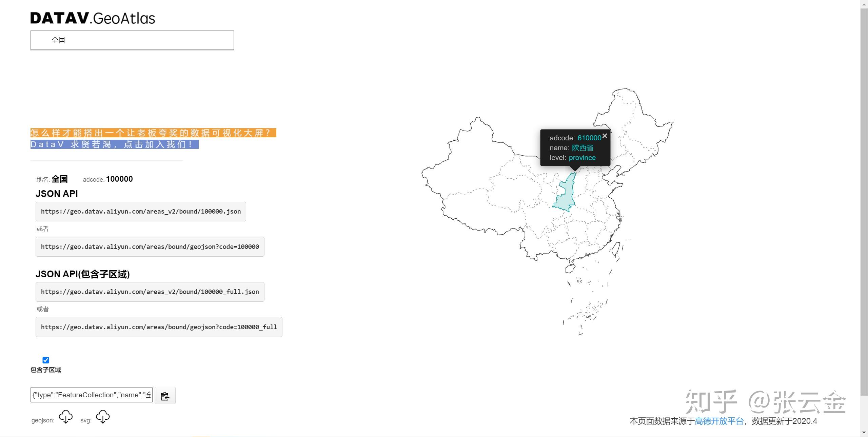The image size is (868, 437).
Task: Click the DATAV.GeoAtlas logo
Action: [93, 18]
